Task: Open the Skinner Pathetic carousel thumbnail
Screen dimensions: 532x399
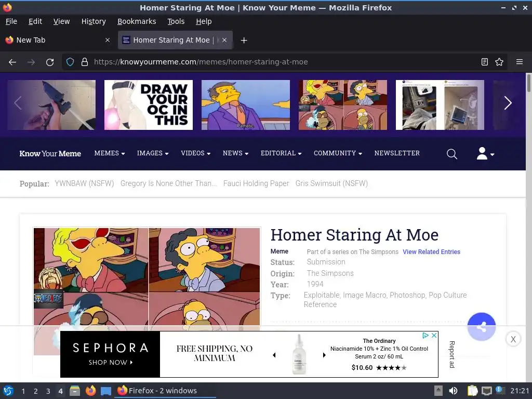Action: click(246, 105)
